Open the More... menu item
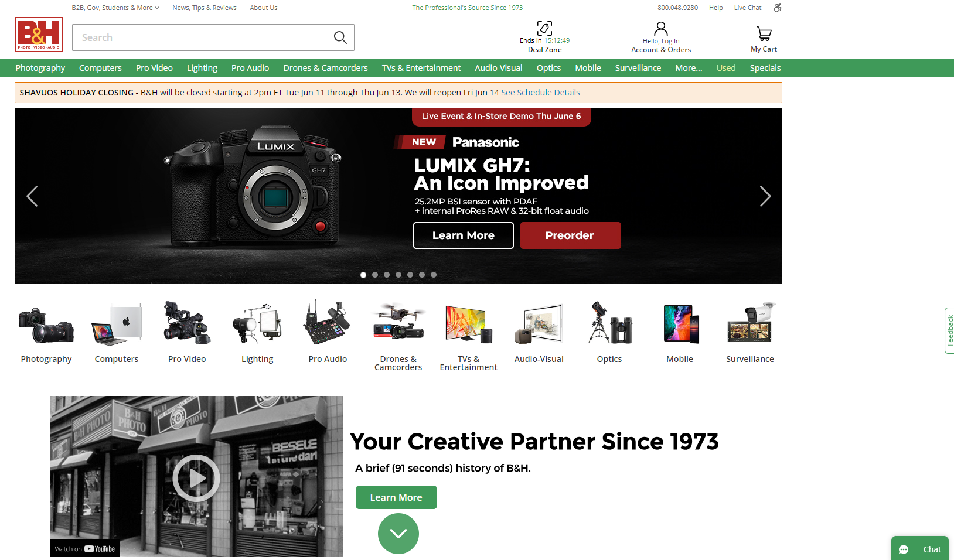Viewport: 954px width, 560px height. pos(689,68)
